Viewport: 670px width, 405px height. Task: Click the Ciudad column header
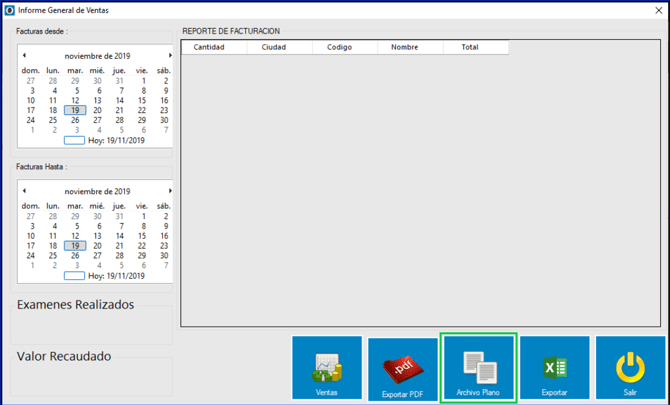coord(273,47)
